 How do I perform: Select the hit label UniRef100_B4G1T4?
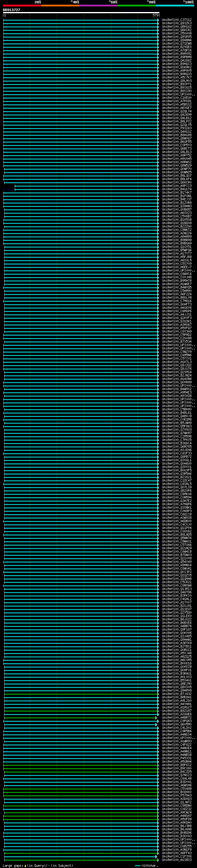(176, 189)
